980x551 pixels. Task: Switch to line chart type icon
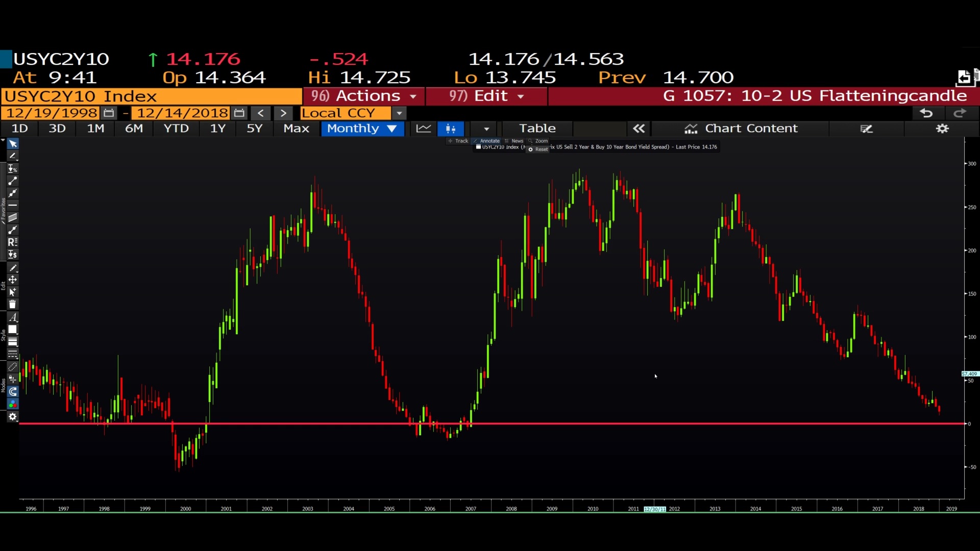coord(424,129)
